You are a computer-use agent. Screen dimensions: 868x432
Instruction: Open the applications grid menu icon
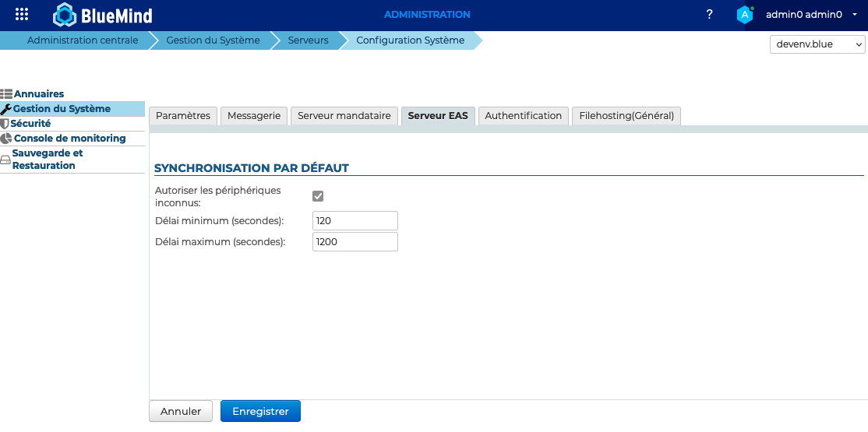pyautogui.click(x=22, y=14)
